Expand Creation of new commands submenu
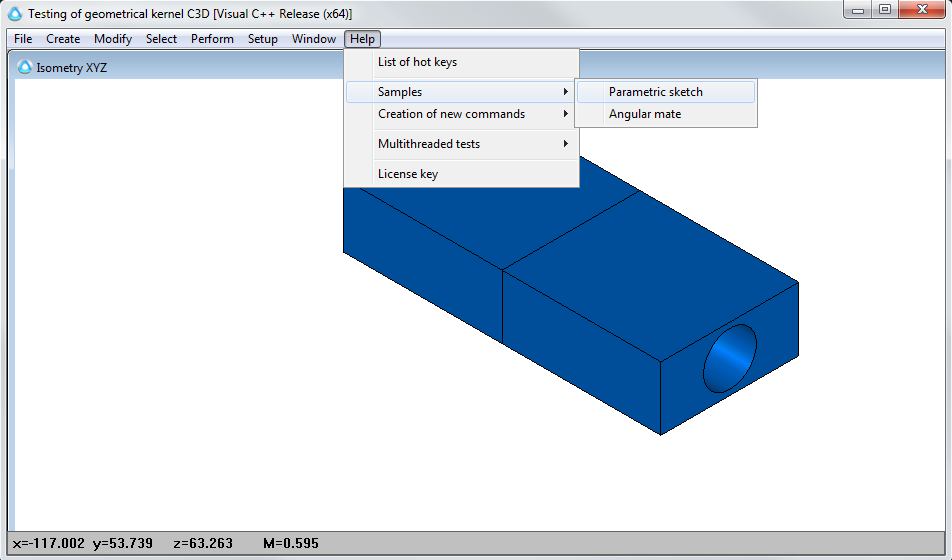Image resolution: width=952 pixels, height=560 pixels. coord(461,114)
